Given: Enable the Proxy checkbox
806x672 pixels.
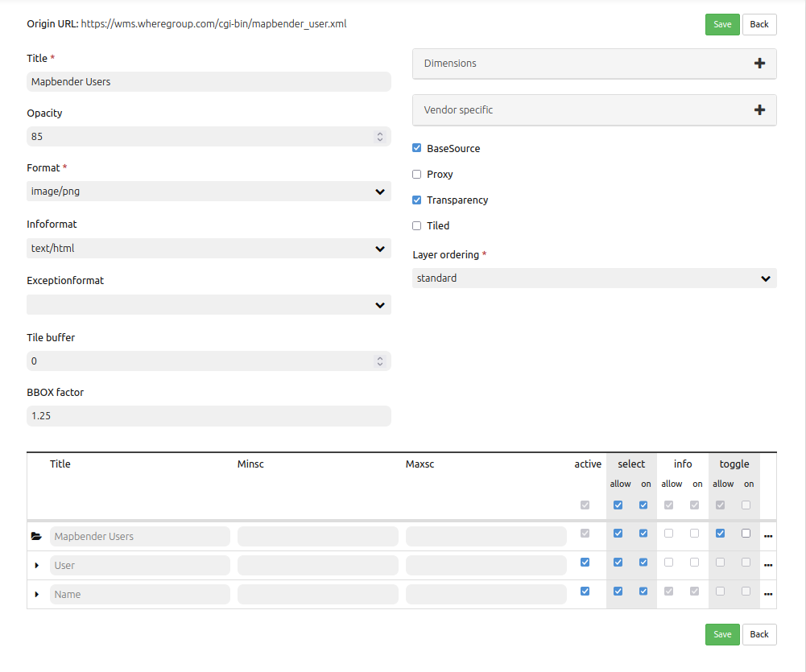Looking at the screenshot, I should (417, 174).
